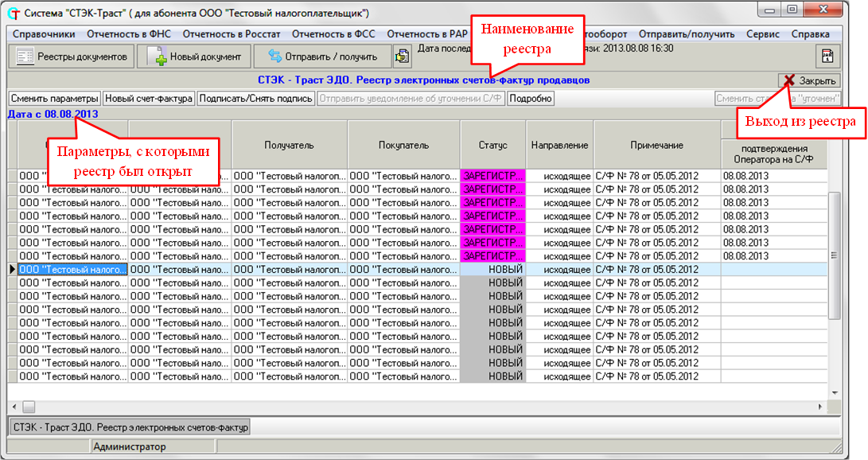Click the vertical scrollbar thumb
Image resolution: width=868 pixels, height=460 pixels.
(x=835, y=255)
